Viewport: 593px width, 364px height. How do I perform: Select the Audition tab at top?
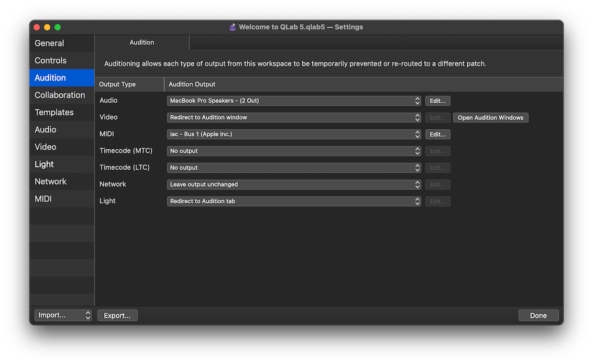tap(142, 42)
